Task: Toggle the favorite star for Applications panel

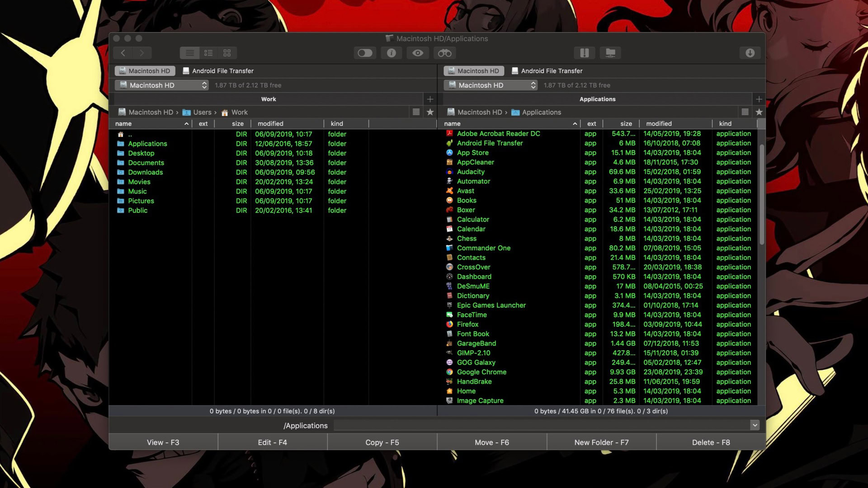Action: 759,112
